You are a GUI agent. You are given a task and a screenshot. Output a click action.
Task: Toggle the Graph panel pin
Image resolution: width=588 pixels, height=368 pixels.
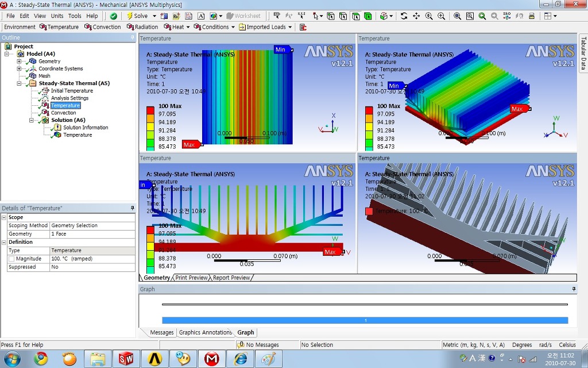coord(574,289)
